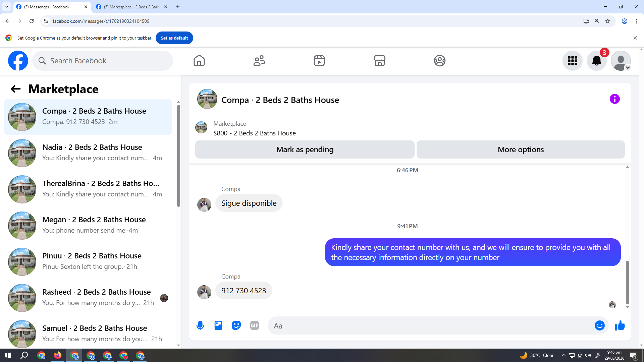Open the Notifications bell

click(597, 61)
